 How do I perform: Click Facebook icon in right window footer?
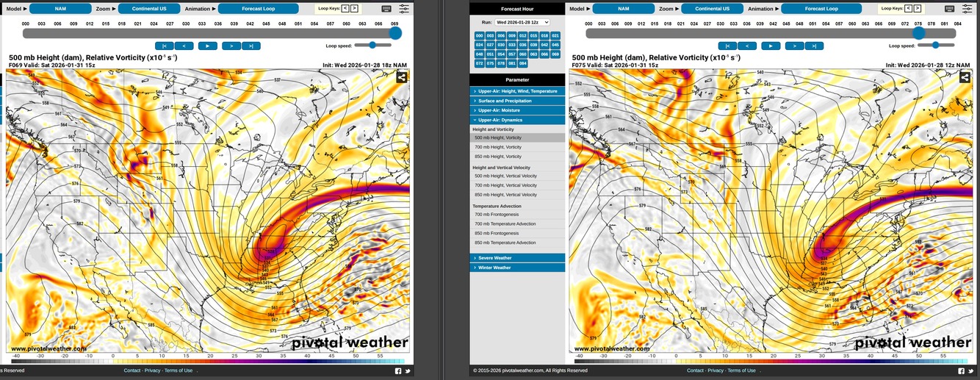tap(962, 371)
